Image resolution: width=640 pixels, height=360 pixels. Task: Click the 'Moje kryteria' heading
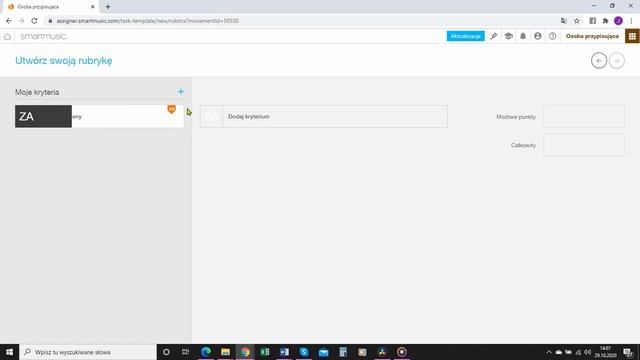pyautogui.click(x=37, y=92)
